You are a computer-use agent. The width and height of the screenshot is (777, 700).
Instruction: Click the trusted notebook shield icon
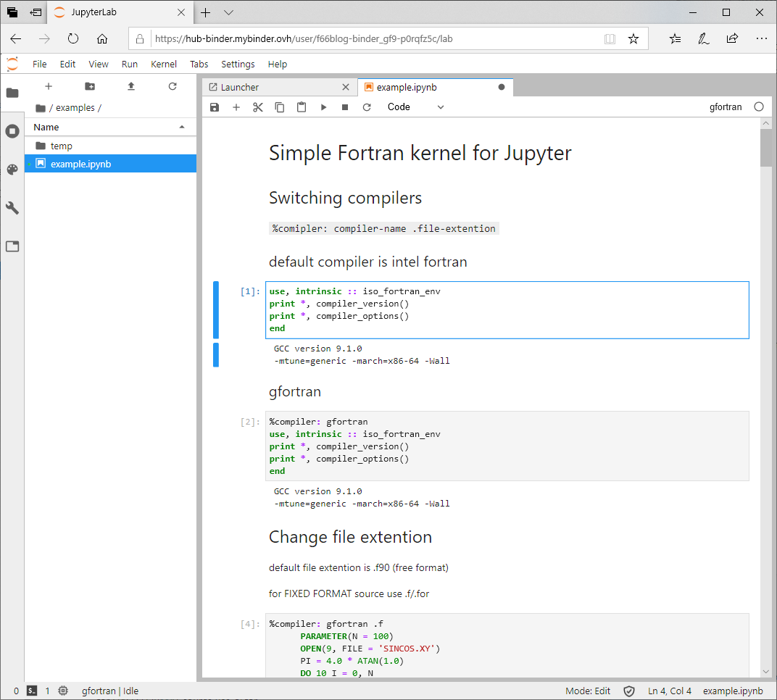coord(629,691)
